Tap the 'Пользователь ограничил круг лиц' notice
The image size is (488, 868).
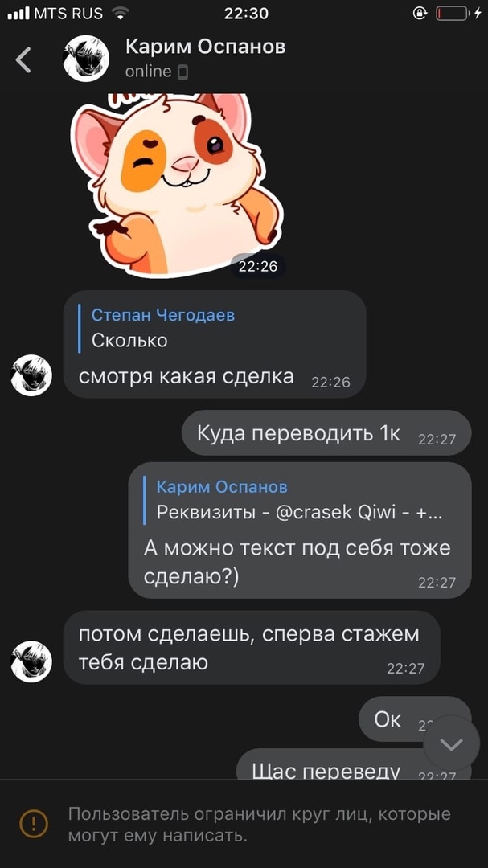pyautogui.click(x=259, y=825)
